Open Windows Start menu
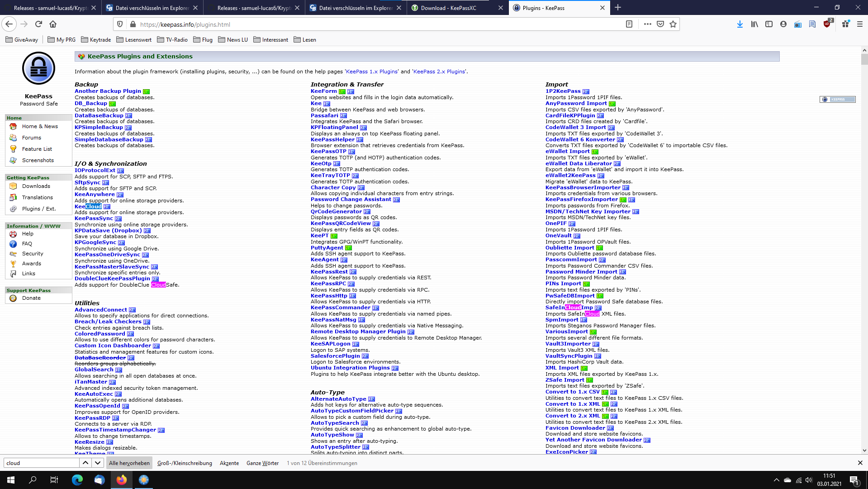The width and height of the screenshot is (868, 489). 11,480
